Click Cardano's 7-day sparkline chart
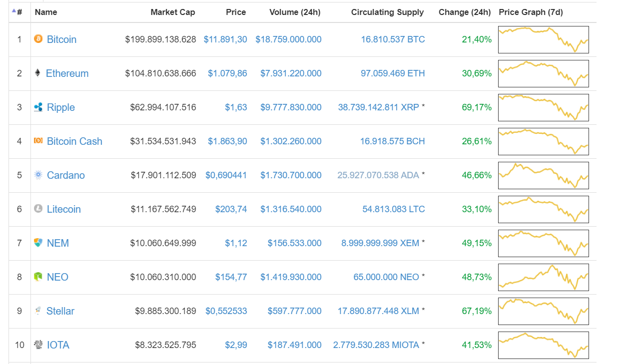Screen dimensions: 620x364 point(543,175)
